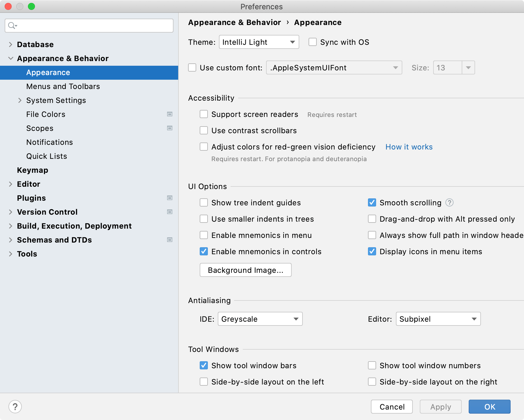Click project-level icon next to File Colors
The height and width of the screenshot is (420, 524).
click(170, 114)
